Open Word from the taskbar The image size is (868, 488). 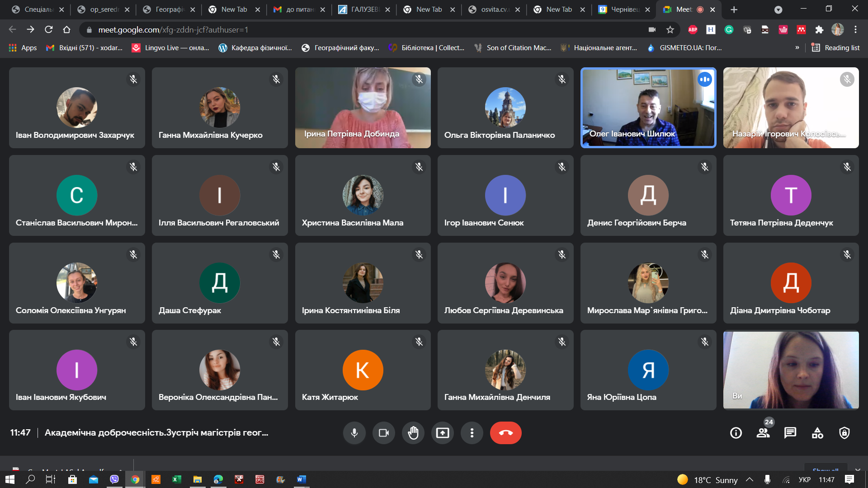pyautogui.click(x=302, y=479)
